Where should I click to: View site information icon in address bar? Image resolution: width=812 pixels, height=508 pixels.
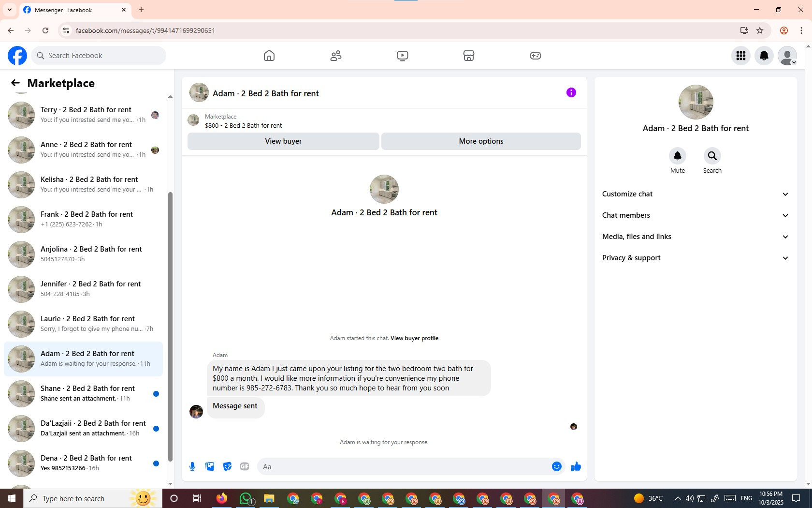[66, 30]
